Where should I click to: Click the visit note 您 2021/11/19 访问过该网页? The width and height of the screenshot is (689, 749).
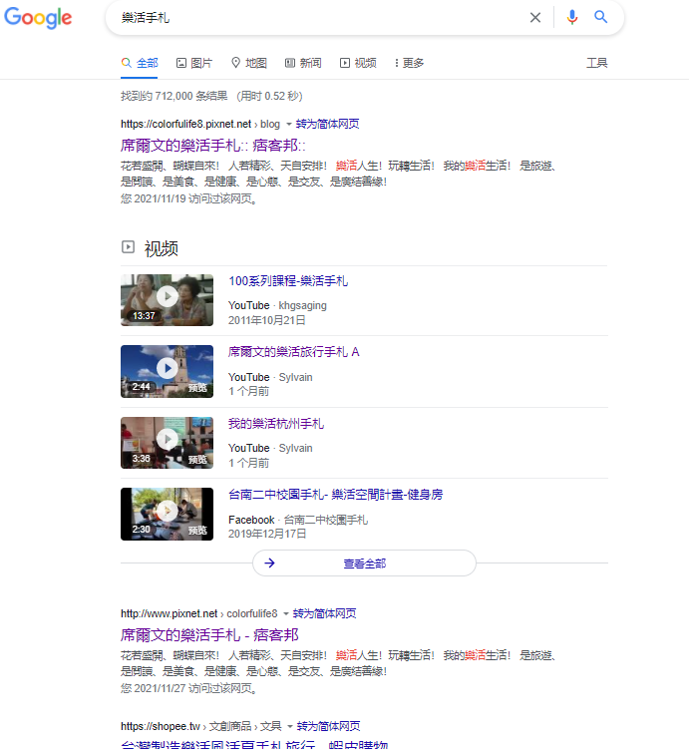pos(188,199)
